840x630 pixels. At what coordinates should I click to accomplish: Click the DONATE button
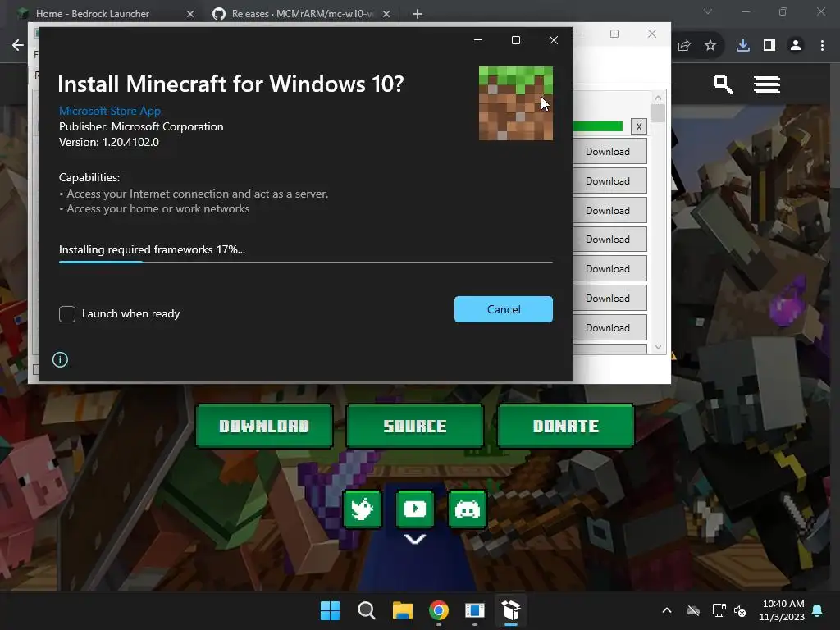(566, 426)
